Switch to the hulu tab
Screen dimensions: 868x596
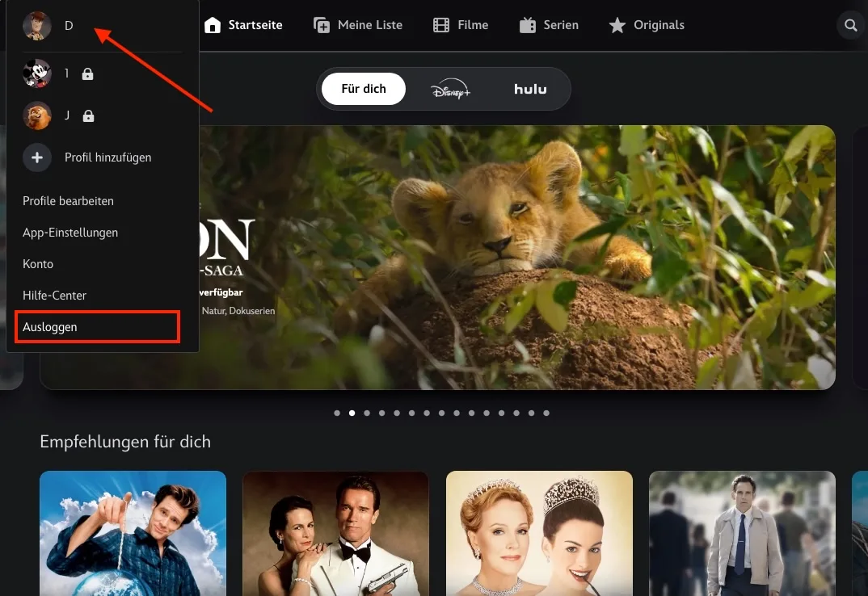(x=530, y=89)
